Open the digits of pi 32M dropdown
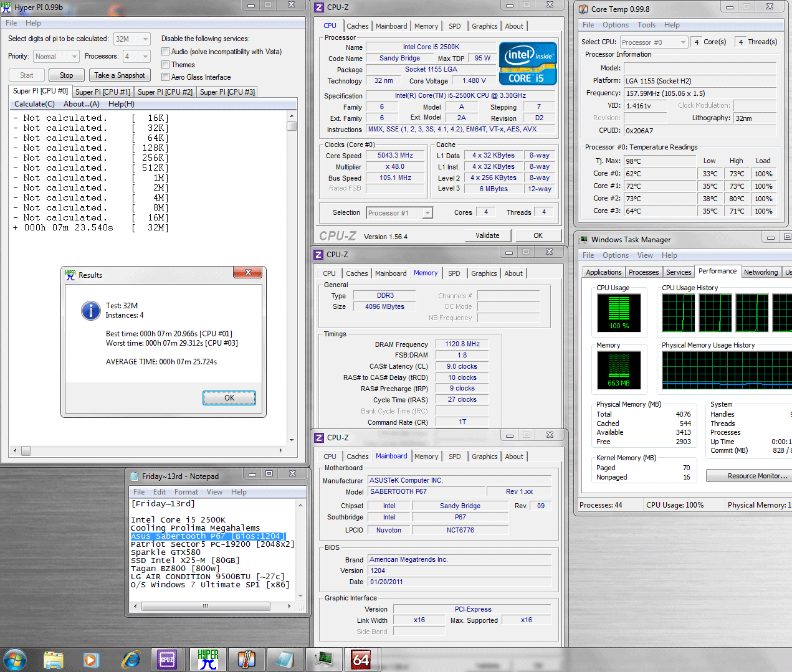Screen dimensions: 792x672 coord(131,39)
